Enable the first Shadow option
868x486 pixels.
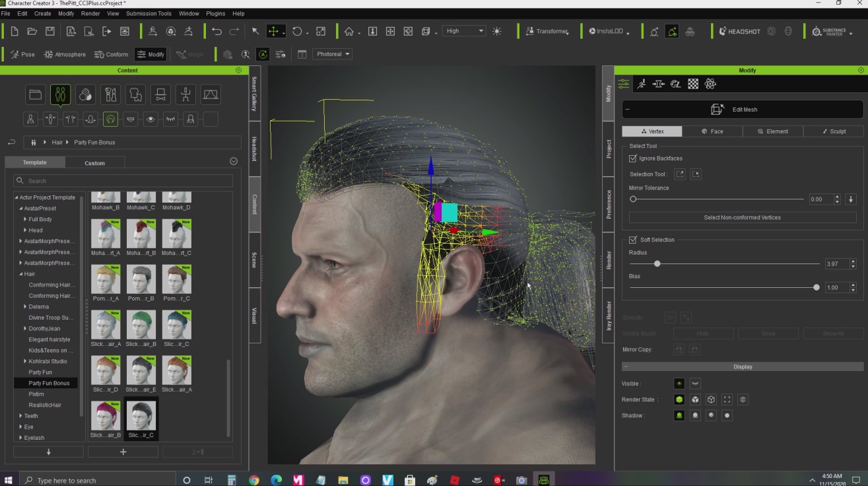[679, 415]
